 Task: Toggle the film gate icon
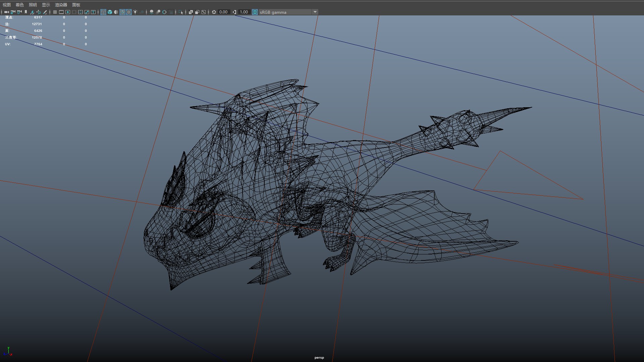pos(61,12)
